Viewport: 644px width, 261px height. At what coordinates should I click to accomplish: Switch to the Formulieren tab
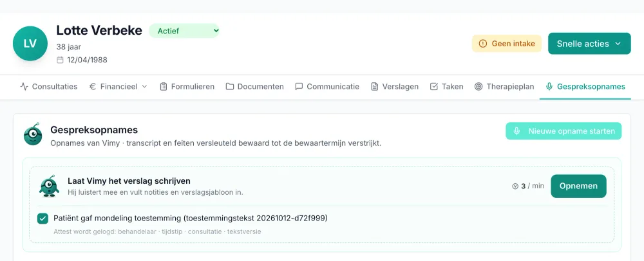coord(187,86)
